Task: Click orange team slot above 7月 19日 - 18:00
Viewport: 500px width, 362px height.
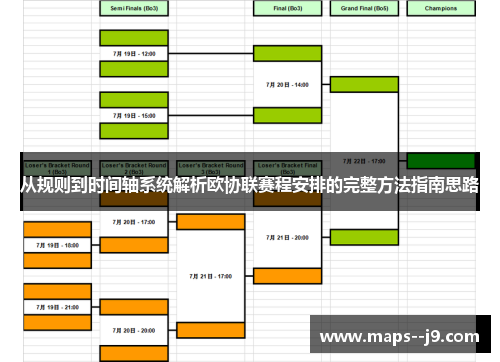Action: coord(57,230)
